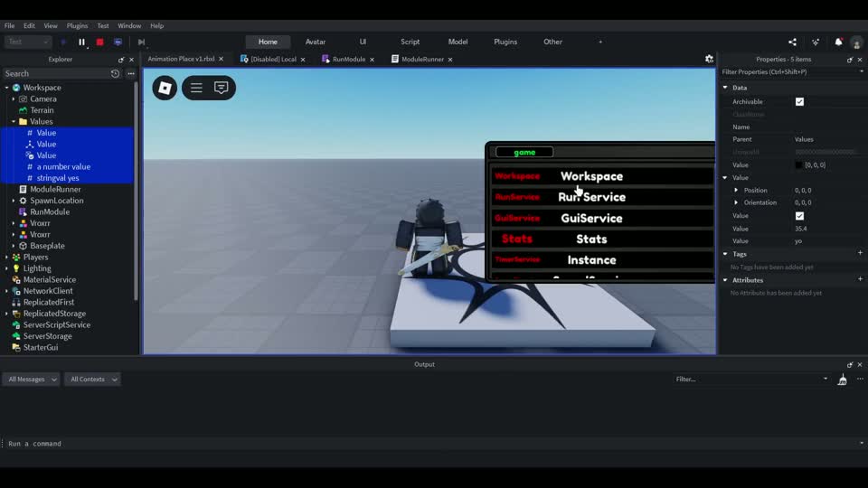The height and width of the screenshot is (488, 868).
Task: Click the black Color3 Value swatch
Action: coord(798,164)
